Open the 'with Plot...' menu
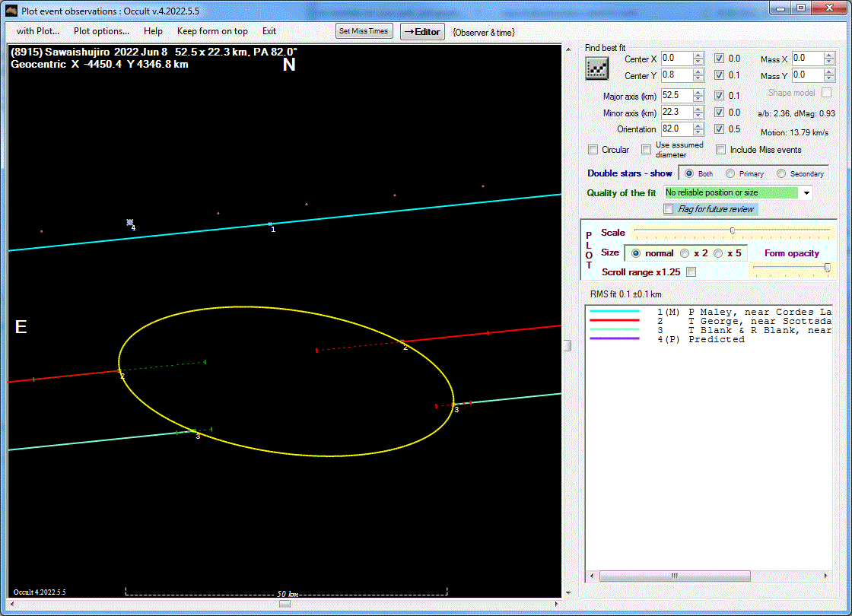 pyautogui.click(x=38, y=31)
